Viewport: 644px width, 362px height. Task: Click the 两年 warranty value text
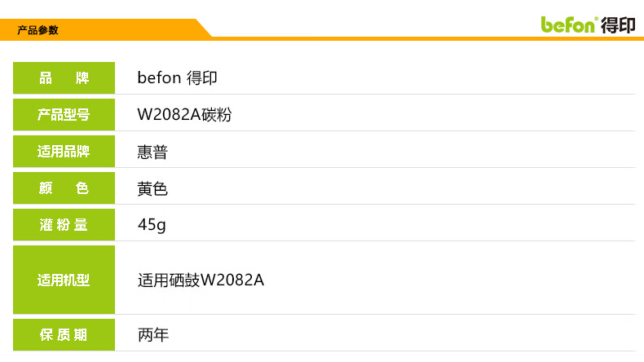click(152, 334)
